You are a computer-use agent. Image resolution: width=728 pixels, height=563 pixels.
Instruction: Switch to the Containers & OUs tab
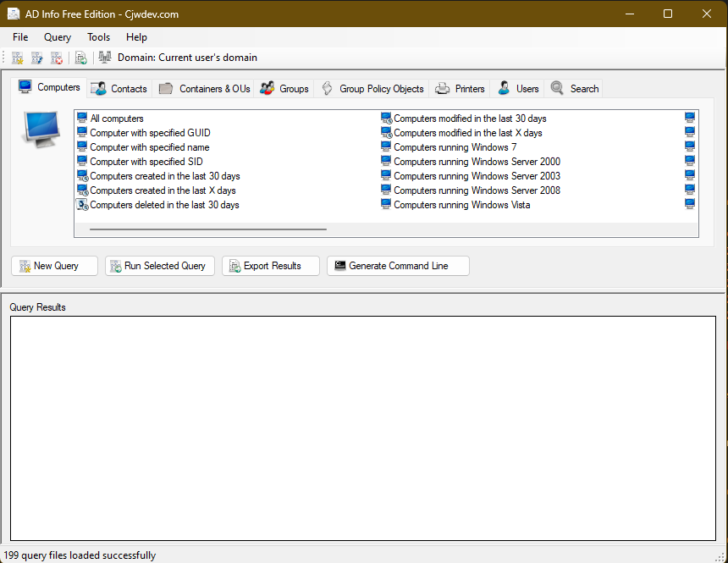203,89
